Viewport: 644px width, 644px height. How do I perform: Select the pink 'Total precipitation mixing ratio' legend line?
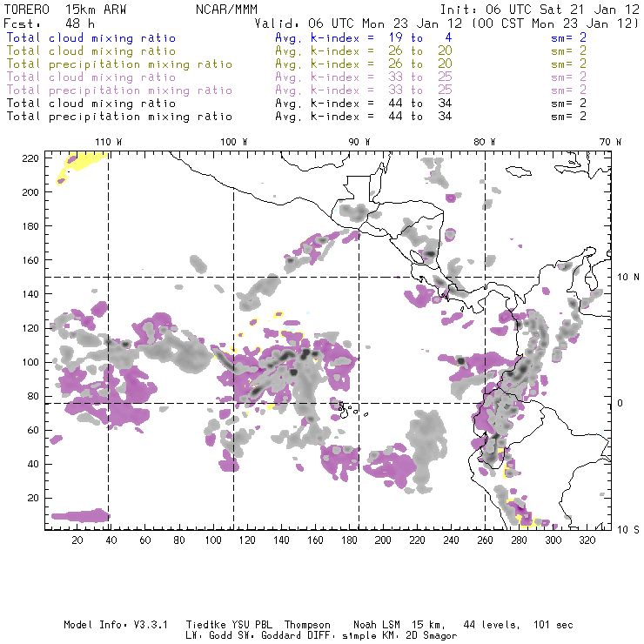click(x=119, y=91)
